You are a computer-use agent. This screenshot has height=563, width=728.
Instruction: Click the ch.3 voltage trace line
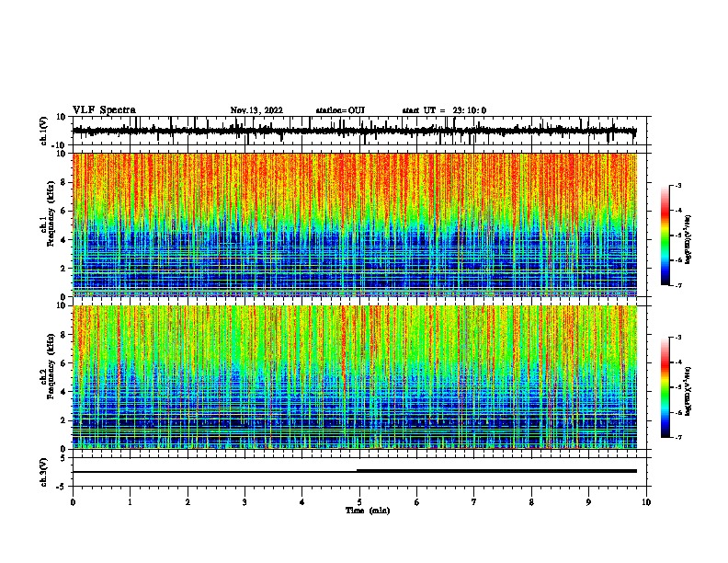click(355, 471)
